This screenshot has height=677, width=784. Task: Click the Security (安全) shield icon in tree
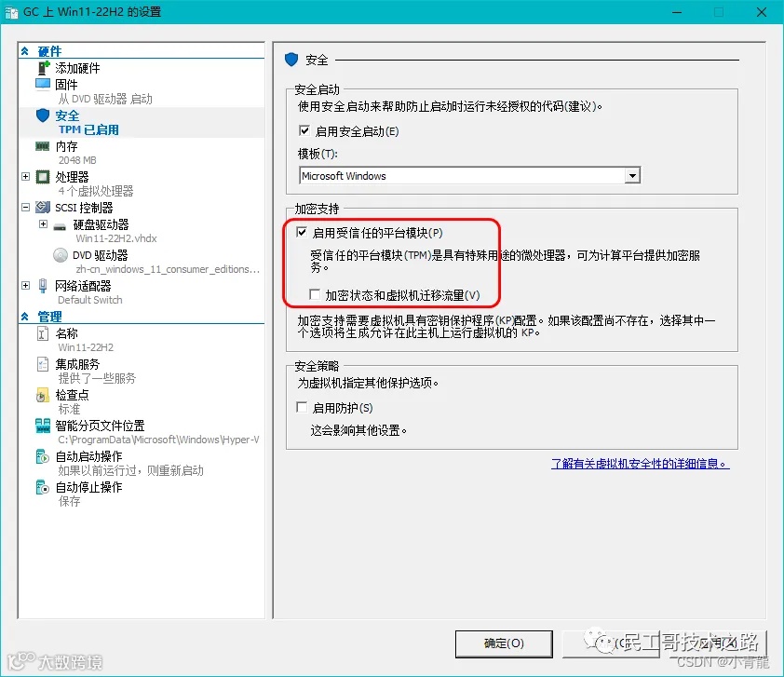[x=43, y=115]
